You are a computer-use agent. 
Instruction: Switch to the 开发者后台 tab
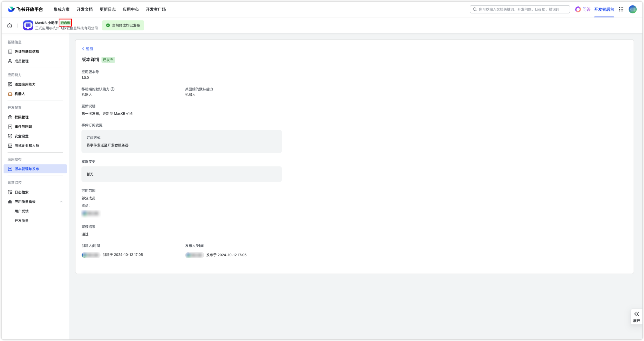point(604,9)
